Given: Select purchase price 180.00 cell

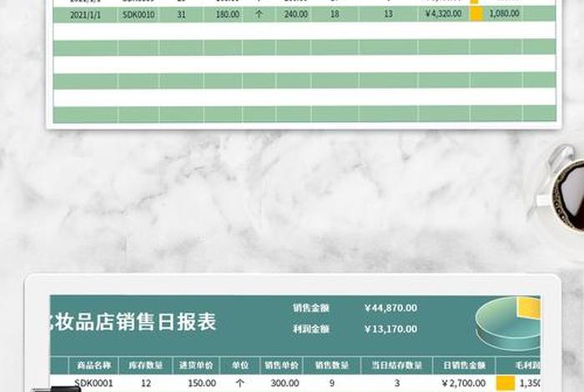Looking at the screenshot, I should tap(227, 14).
